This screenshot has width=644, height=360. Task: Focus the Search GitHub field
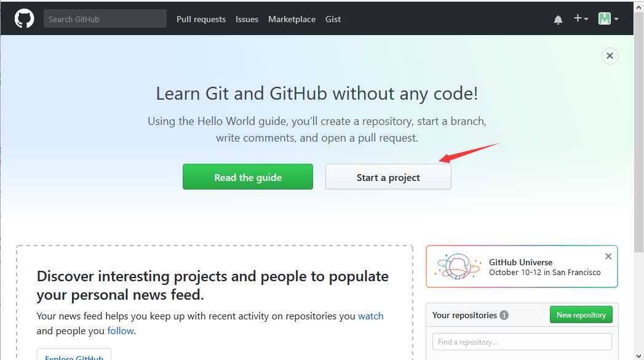105,19
